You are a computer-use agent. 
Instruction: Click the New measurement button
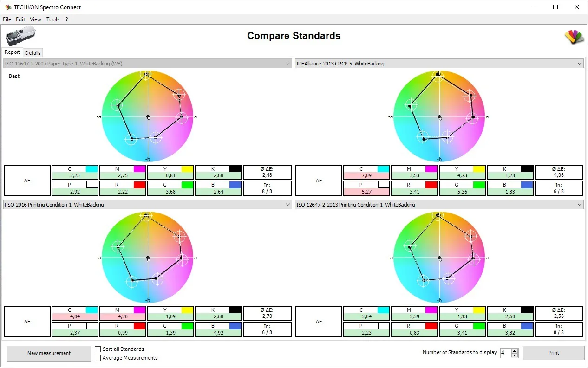tap(49, 353)
